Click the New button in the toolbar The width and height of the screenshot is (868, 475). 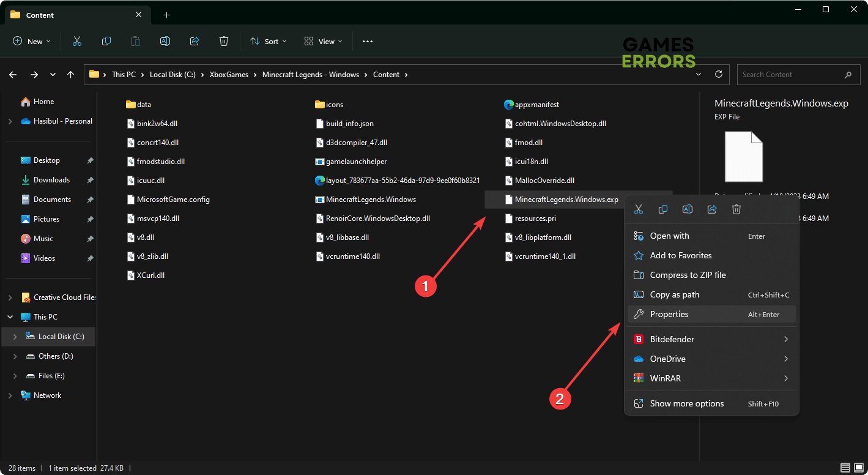pyautogui.click(x=32, y=41)
